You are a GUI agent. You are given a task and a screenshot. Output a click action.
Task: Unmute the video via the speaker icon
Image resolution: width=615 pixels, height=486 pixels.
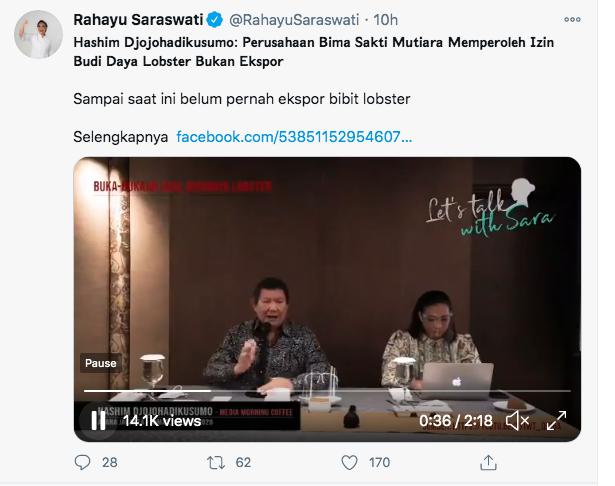click(518, 421)
